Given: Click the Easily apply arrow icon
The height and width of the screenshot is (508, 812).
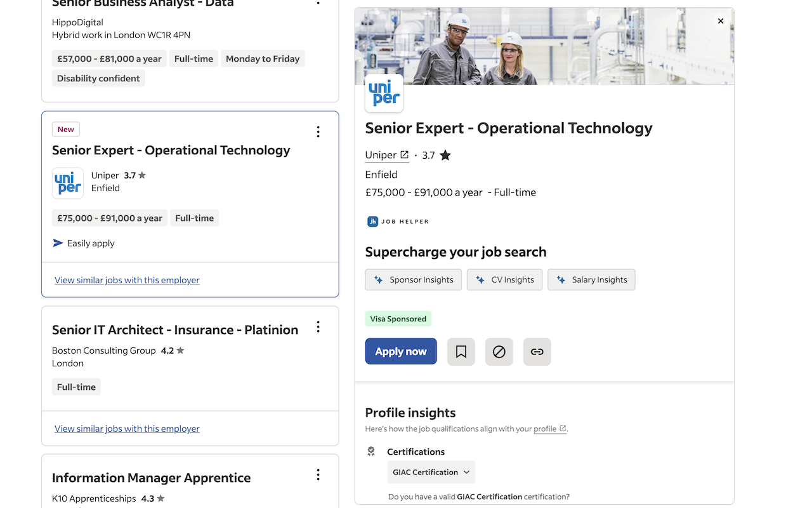Looking at the screenshot, I should pos(58,243).
